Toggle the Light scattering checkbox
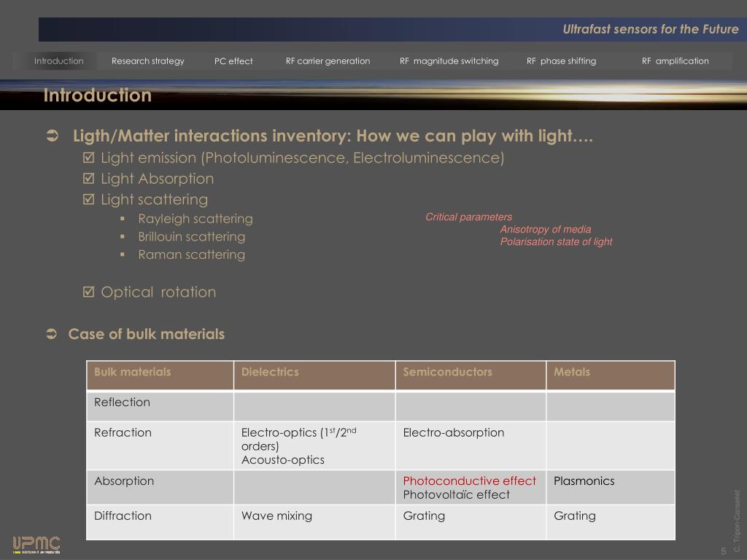Image resolution: width=747 pixels, height=560 pixels. point(89,199)
